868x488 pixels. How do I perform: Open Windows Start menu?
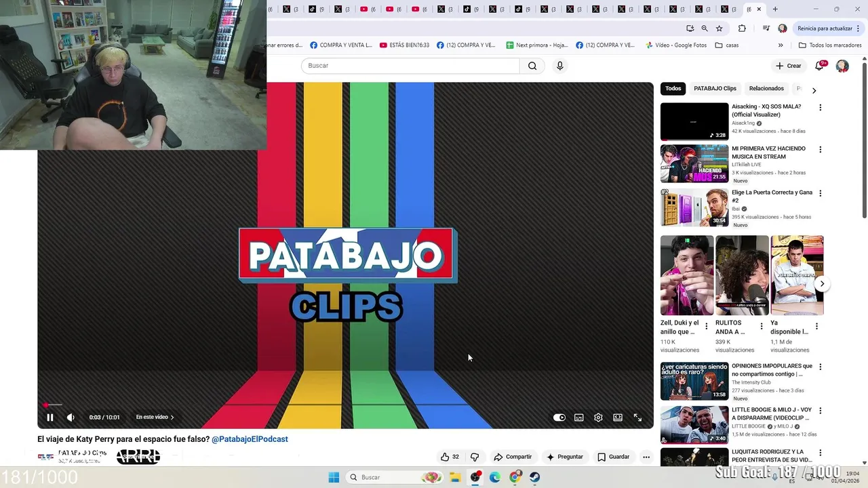334,477
